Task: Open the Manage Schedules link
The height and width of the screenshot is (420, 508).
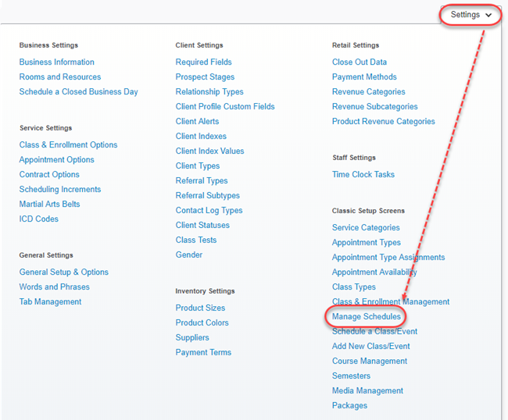Action: [366, 317]
